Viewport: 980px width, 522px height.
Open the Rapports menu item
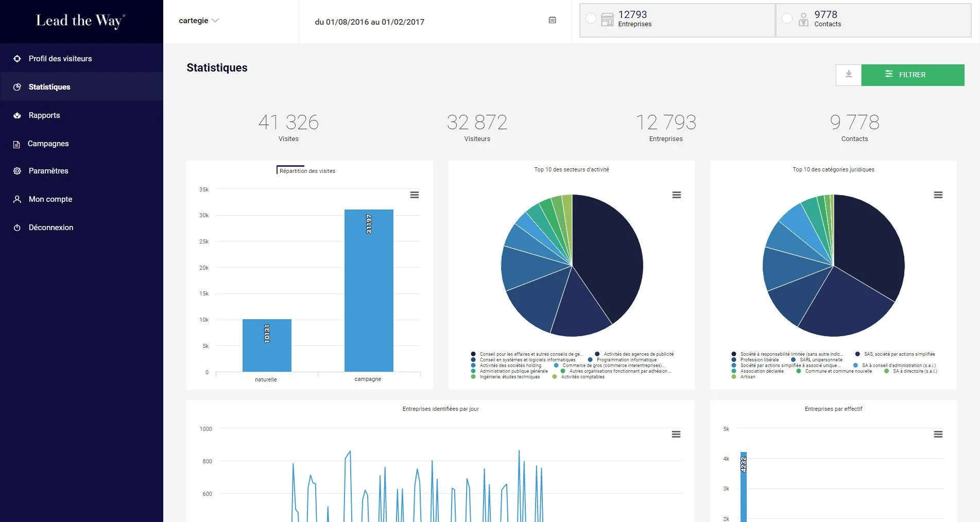(x=81, y=115)
